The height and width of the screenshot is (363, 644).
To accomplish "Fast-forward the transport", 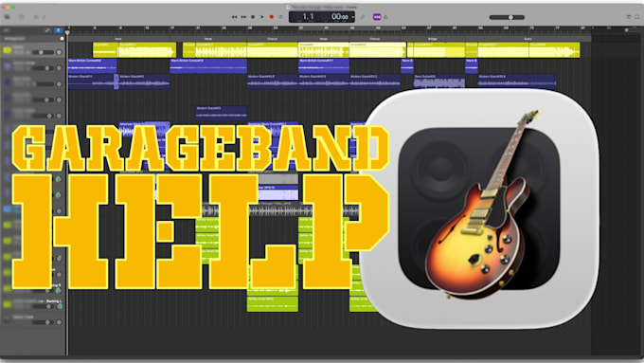I will 243,17.
